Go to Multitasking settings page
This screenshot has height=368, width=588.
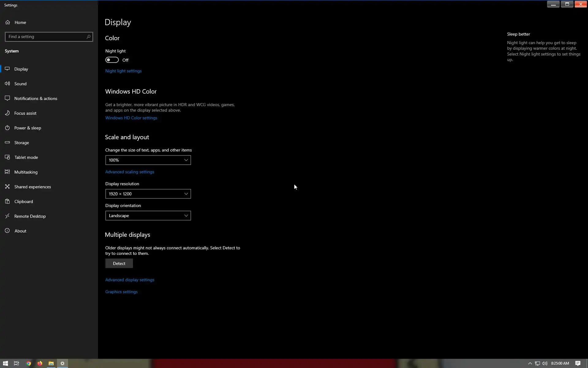click(x=26, y=172)
